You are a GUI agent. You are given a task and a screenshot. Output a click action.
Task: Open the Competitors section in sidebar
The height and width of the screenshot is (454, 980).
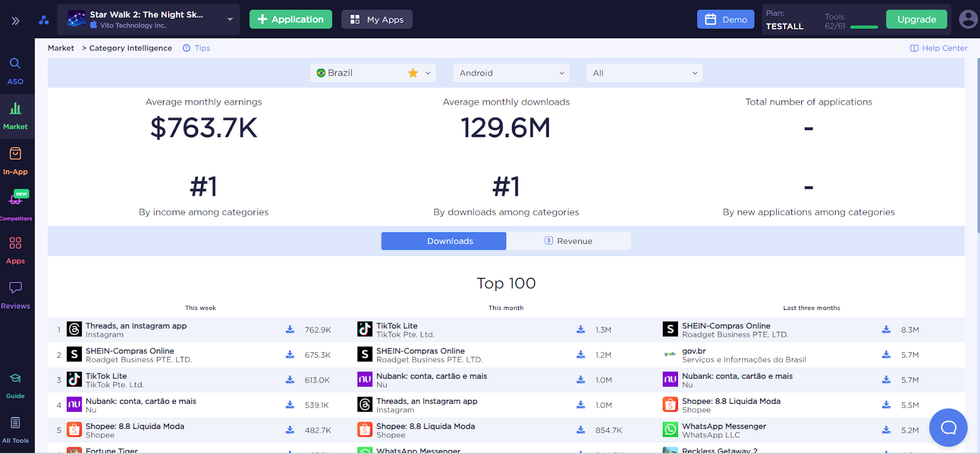pos(16,205)
